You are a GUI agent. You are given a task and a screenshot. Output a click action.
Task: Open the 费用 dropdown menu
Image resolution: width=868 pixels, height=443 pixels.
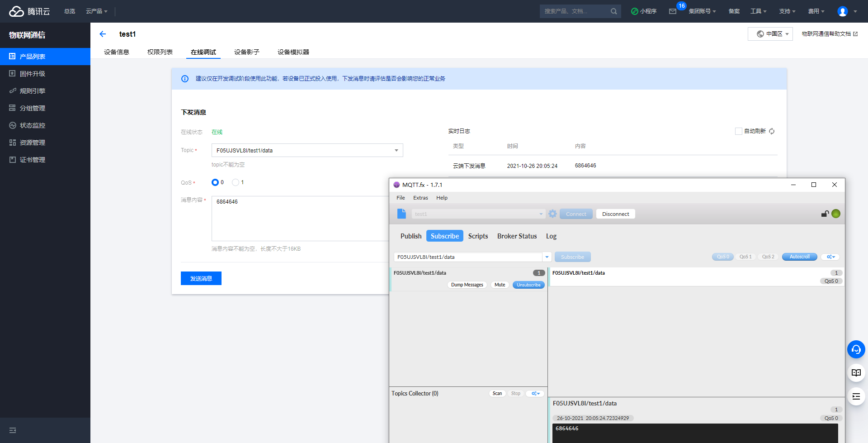coord(816,11)
